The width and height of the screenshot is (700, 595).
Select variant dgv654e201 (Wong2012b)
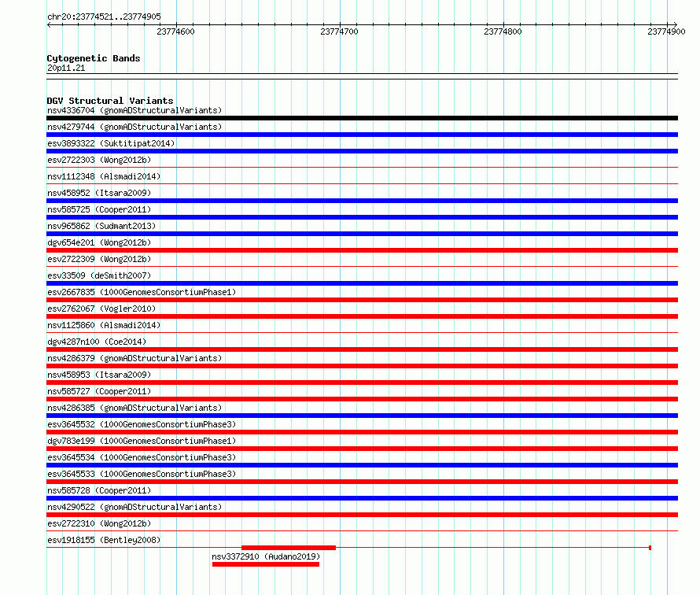[99, 242]
